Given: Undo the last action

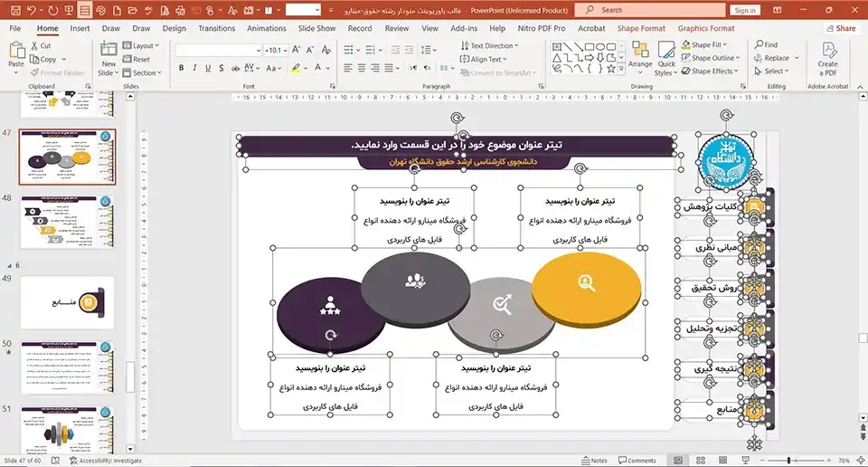Looking at the screenshot, I should [x=31, y=10].
